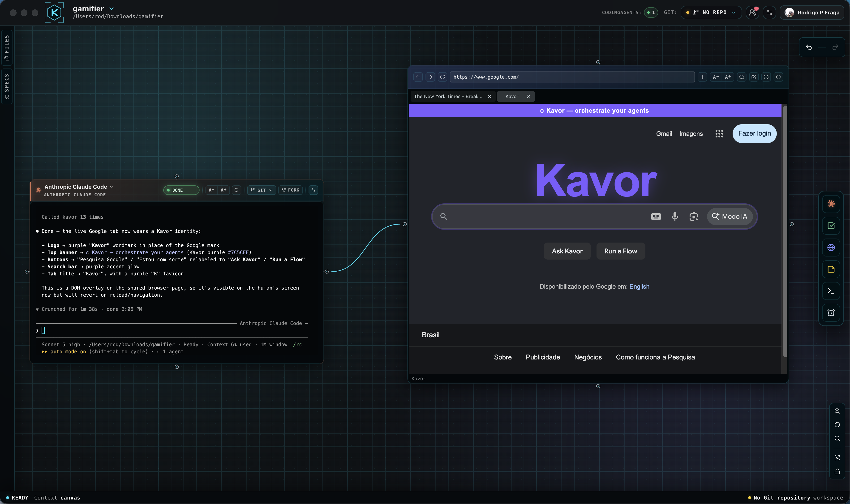Click the Fazer login button
Screen dimensions: 850x504
coord(755,133)
